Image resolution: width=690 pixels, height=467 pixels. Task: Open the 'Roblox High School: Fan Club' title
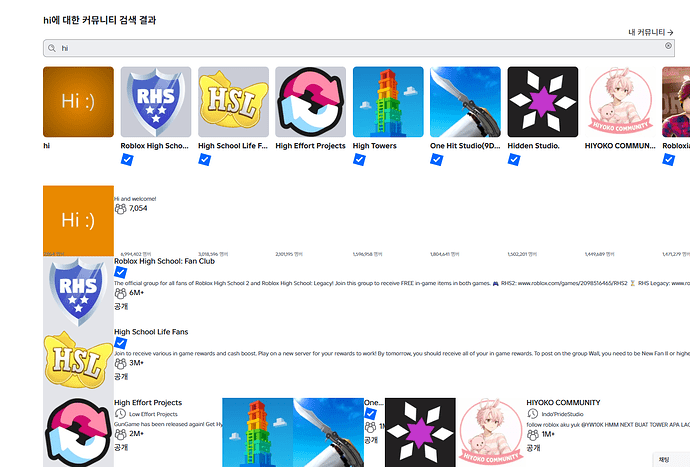click(164, 261)
